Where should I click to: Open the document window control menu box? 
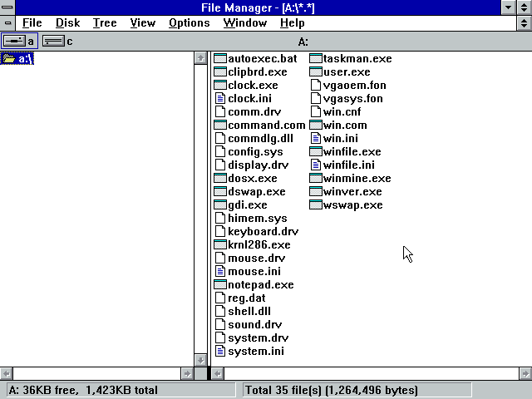(x=7, y=23)
